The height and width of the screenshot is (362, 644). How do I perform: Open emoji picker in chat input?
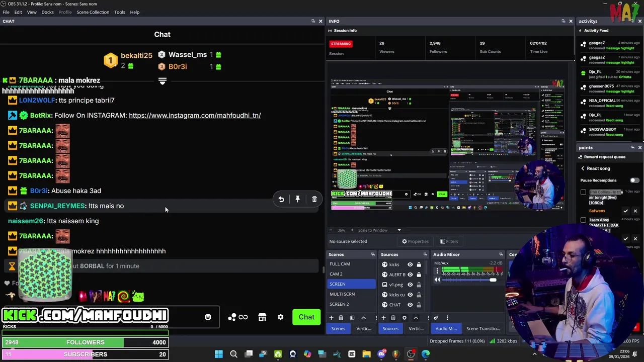point(208,317)
